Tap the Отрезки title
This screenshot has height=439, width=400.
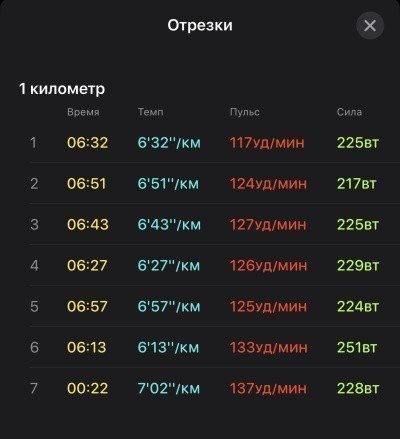pos(200,25)
